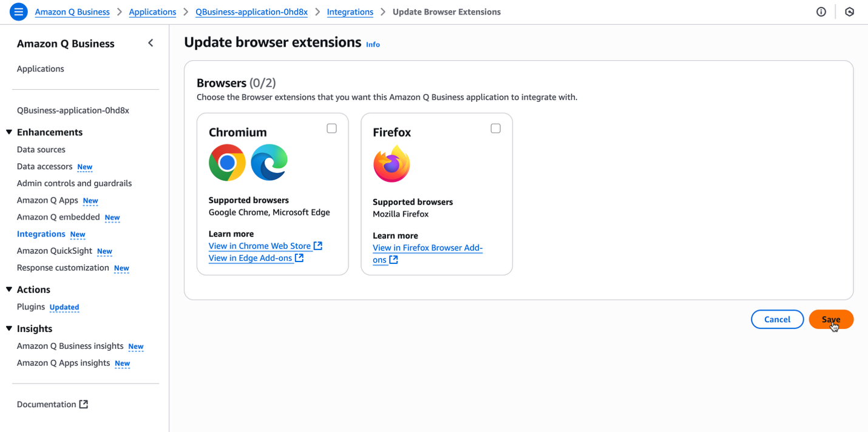
Task: Collapse the Actions section
Action: tap(9, 289)
